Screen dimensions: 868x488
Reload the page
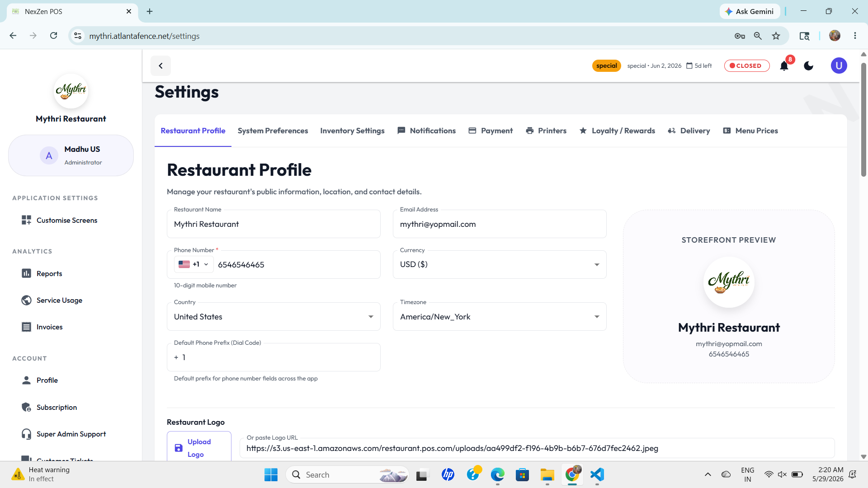pos(53,36)
